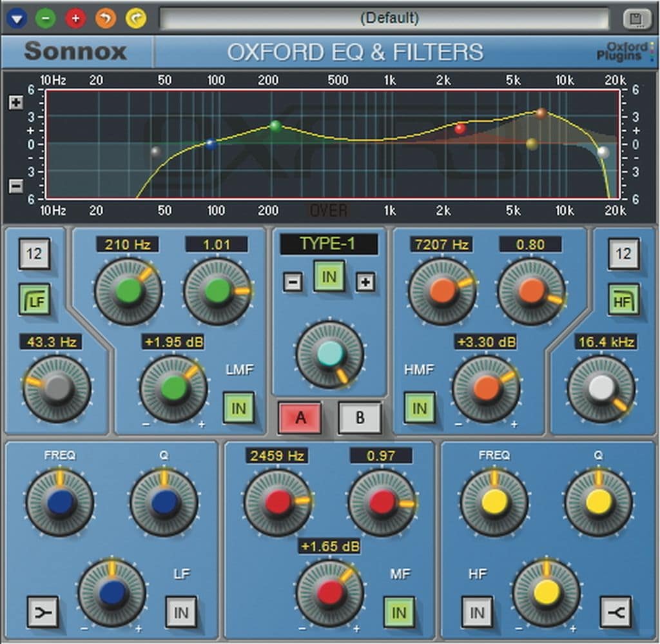Click the orange HMF Q knob
Screen dimensions: 660x644
pos(531,291)
